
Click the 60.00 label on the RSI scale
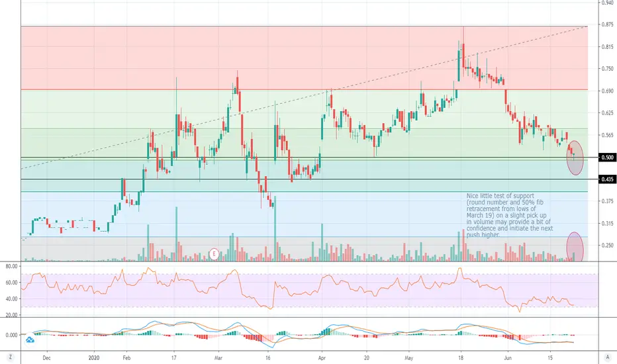click(x=12, y=283)
